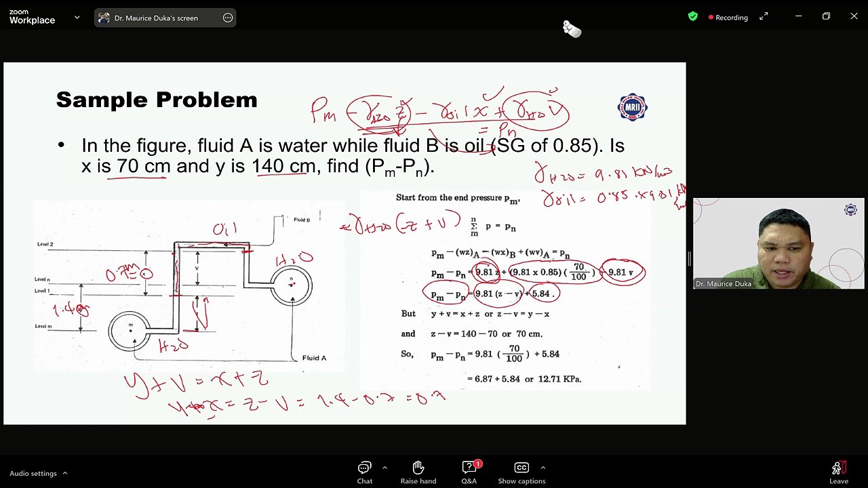This screenshot has height=488, width=868.
Task: Click the avatar in the screen tab
Action: coord(104,18)
